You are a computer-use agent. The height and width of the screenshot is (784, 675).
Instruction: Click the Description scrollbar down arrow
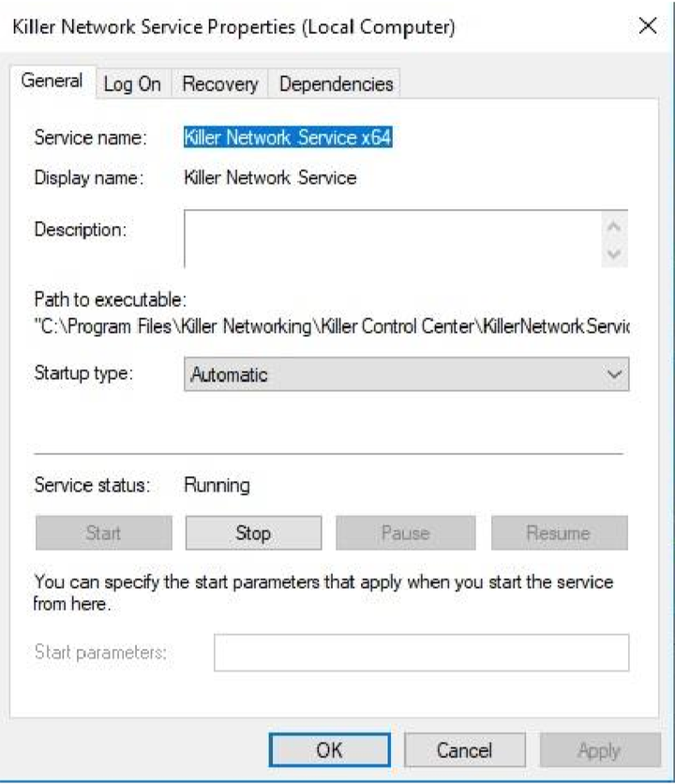click(615, 253)
